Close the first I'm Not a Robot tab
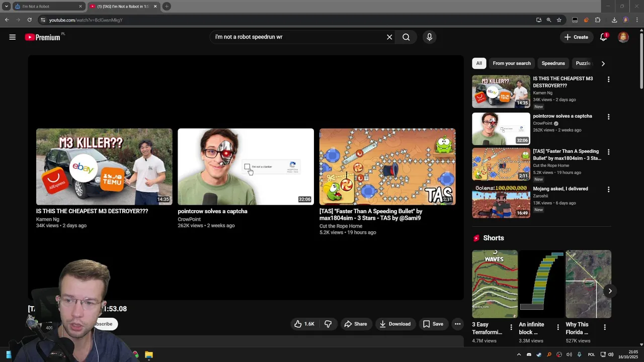The width and height of the screenshot is (644, 362). [x=80, y=7]
